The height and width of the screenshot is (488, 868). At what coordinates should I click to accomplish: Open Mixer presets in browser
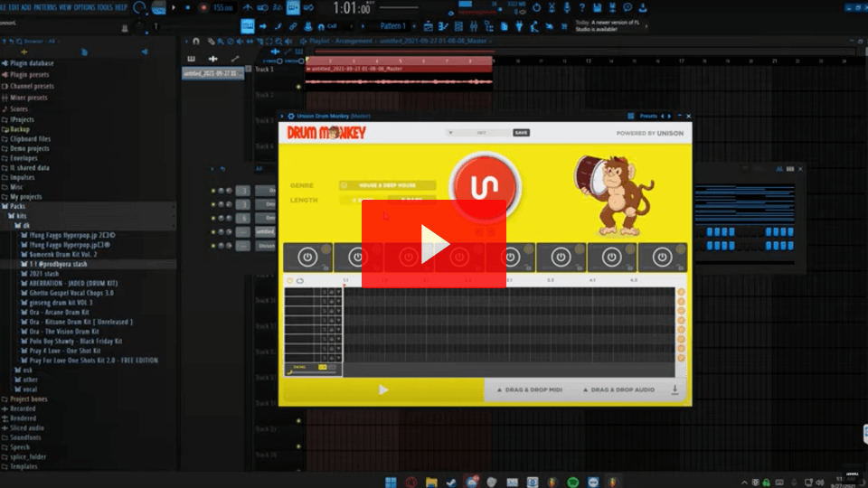click(29, 98)
